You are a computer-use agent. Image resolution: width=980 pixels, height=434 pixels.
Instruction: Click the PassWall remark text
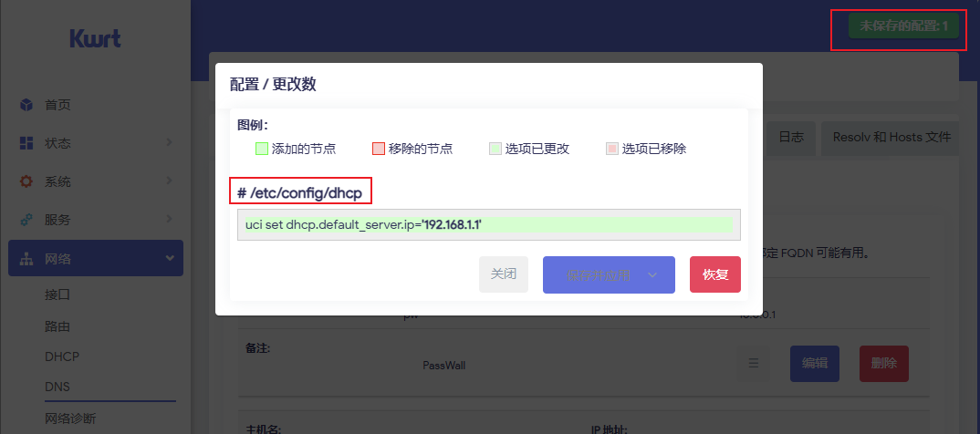pos(443,366)
